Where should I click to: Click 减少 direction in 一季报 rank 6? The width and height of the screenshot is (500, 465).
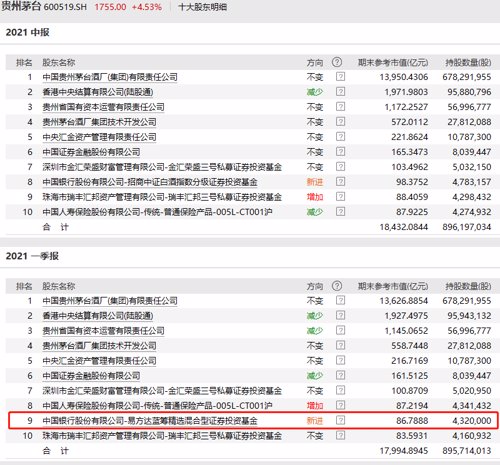pos(315,376)
